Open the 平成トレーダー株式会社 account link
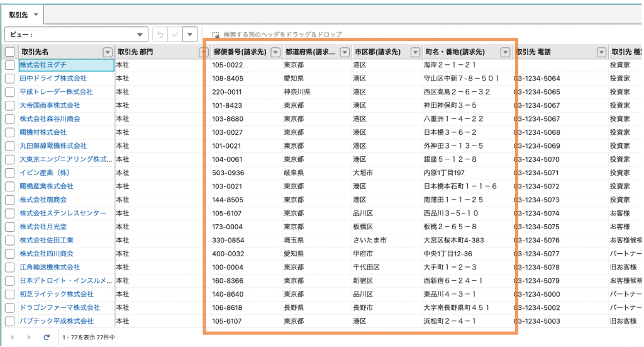The image size is (644, 347). click(x=56, y=92)
